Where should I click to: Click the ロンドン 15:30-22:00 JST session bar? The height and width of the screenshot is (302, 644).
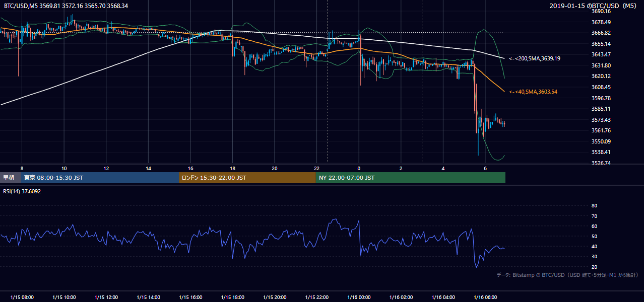pyautogui.click(x=247, y=178)
